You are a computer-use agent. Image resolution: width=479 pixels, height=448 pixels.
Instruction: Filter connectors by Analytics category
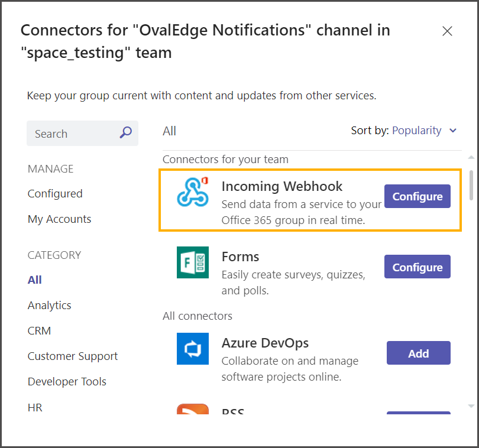49,306
